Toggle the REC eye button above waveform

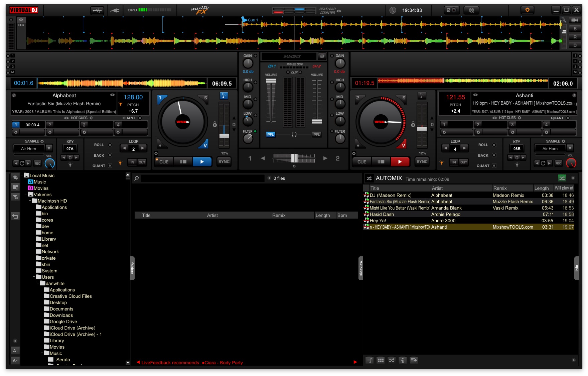pyautogui.click(x=21, y=20)
